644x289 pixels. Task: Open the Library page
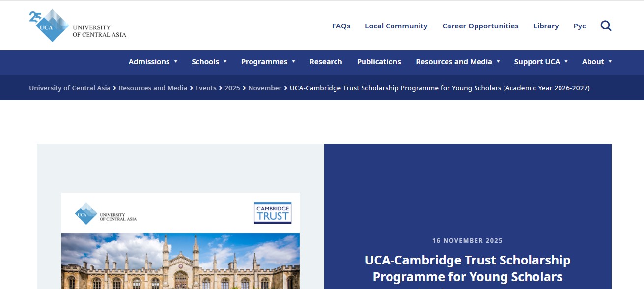coord(546,26)
